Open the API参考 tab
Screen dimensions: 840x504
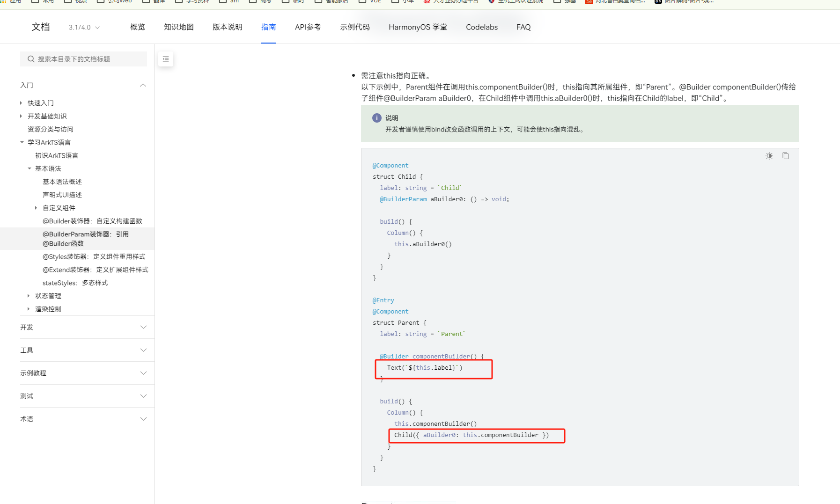point(308,27)
